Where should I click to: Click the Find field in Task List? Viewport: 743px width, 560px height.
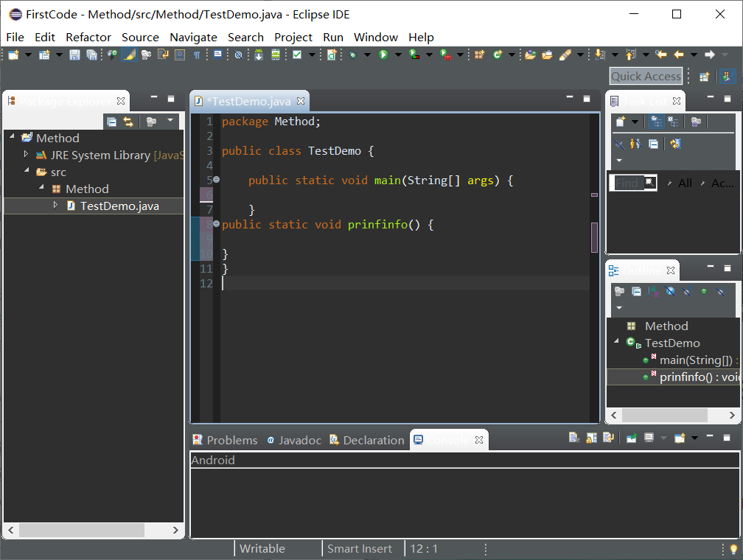(x=629, y=183)
